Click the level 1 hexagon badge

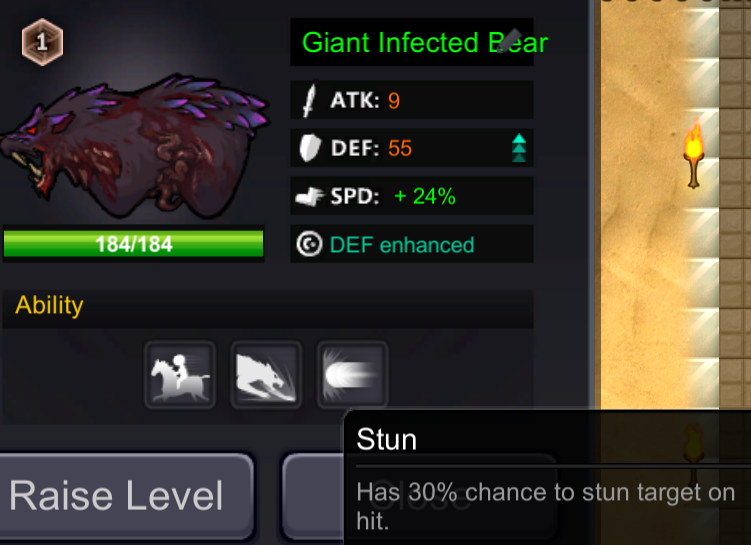42,42
